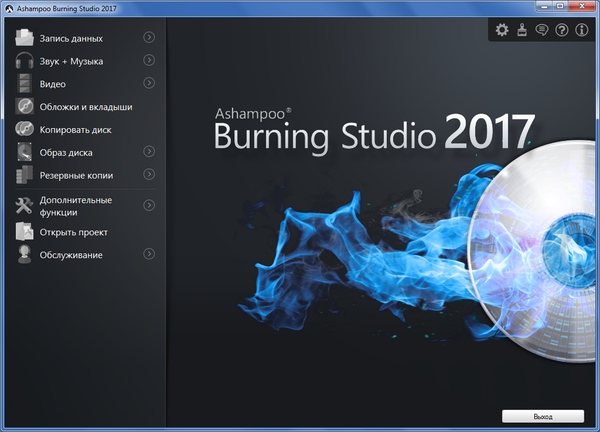Viewport: 600px width, 432px height.
Task: Expand the Звук + Музыка submenu arrow
Action: pos(149,60)
